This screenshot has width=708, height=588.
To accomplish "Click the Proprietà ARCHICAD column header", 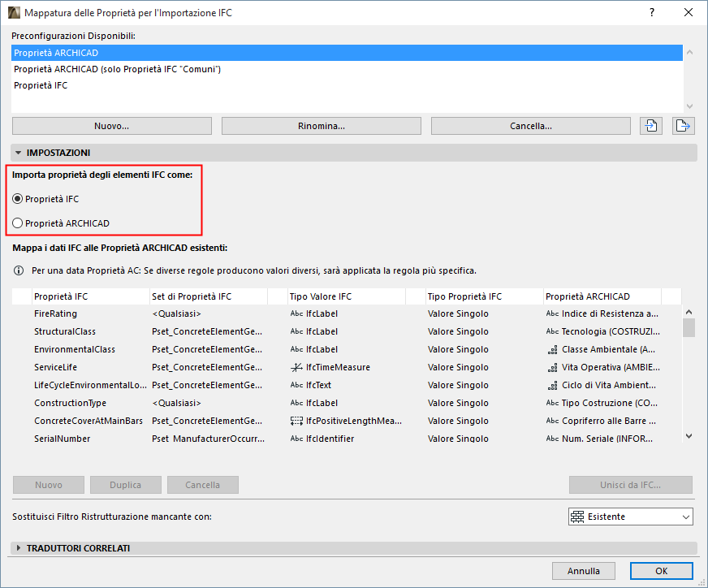I will [x=602, y=296].
